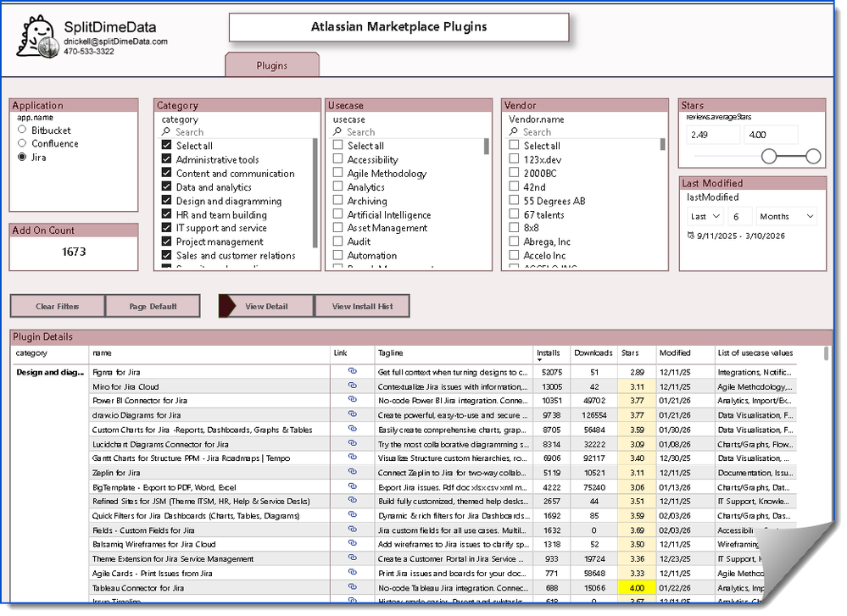Switch to the Plugins tab

[271, 65]
